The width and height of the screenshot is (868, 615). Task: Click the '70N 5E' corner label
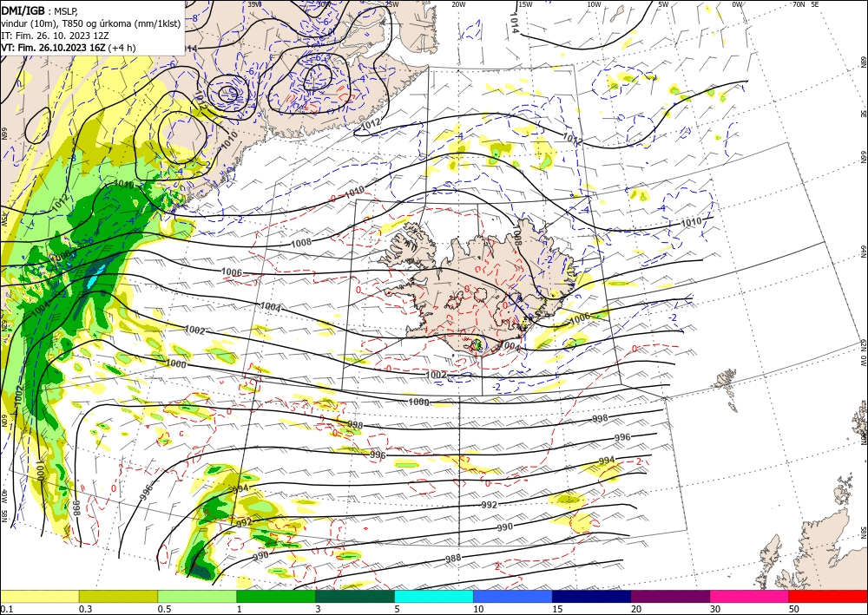pyautogui.click(x=806, y=4)
